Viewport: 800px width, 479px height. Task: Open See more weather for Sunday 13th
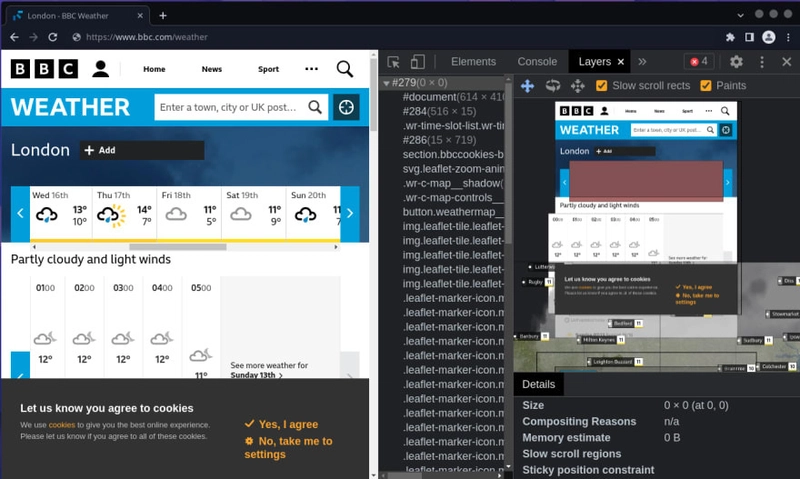pos(269,370)
